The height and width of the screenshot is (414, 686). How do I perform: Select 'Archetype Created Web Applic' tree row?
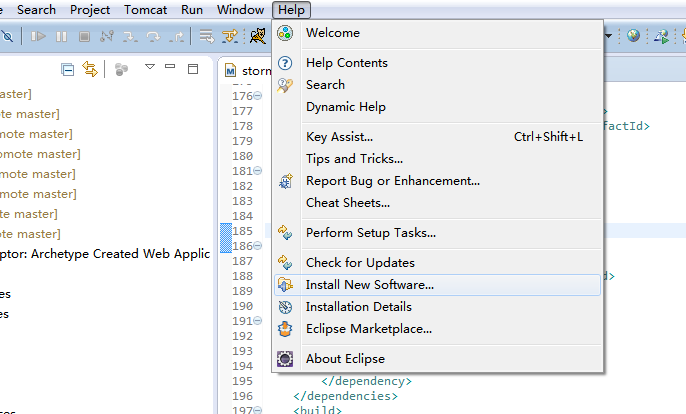coord(105,254)
